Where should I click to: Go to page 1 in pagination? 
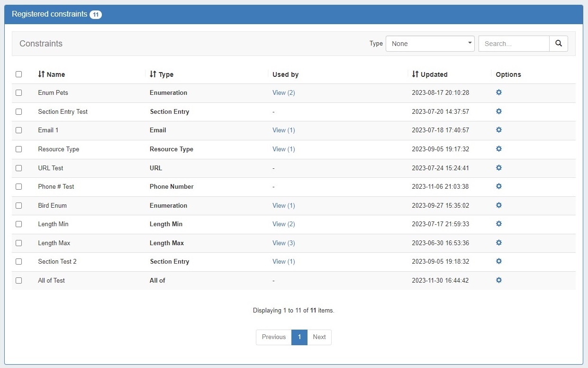coord(299,337)
